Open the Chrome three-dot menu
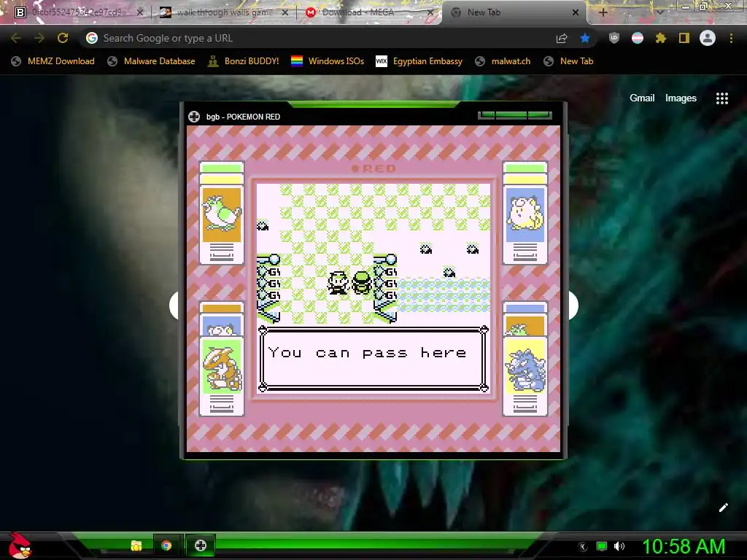Viewport: 747px width, 560px height. point(731,38)
